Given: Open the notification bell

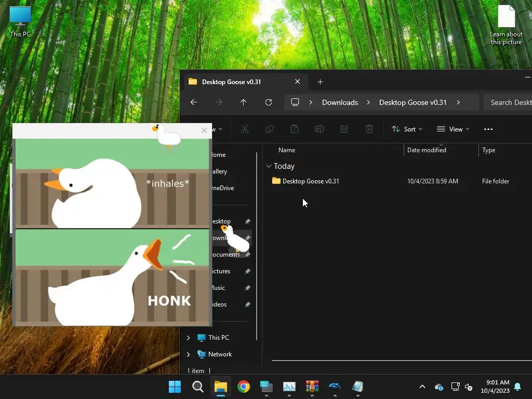Looking at the screenshot, I should (x=518, y=387).
